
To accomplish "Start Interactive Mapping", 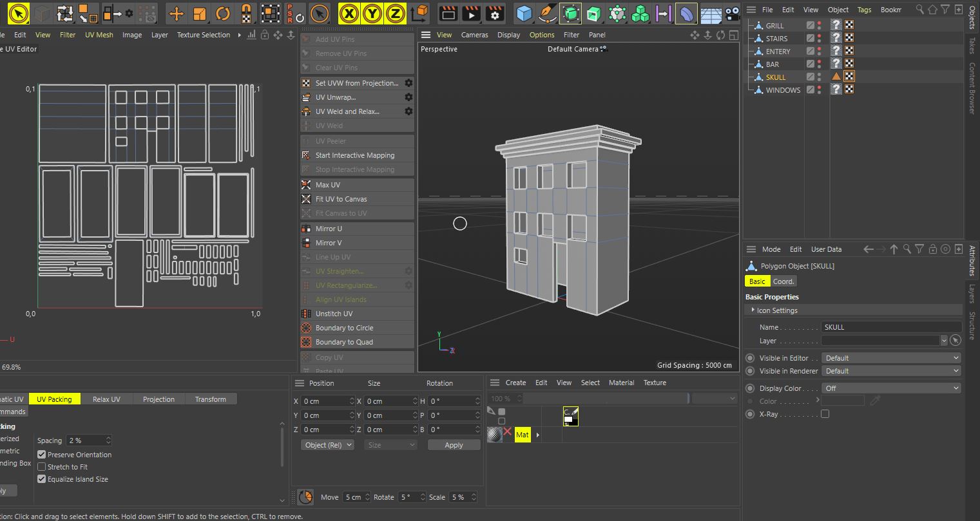I will [x=358, y=155].
